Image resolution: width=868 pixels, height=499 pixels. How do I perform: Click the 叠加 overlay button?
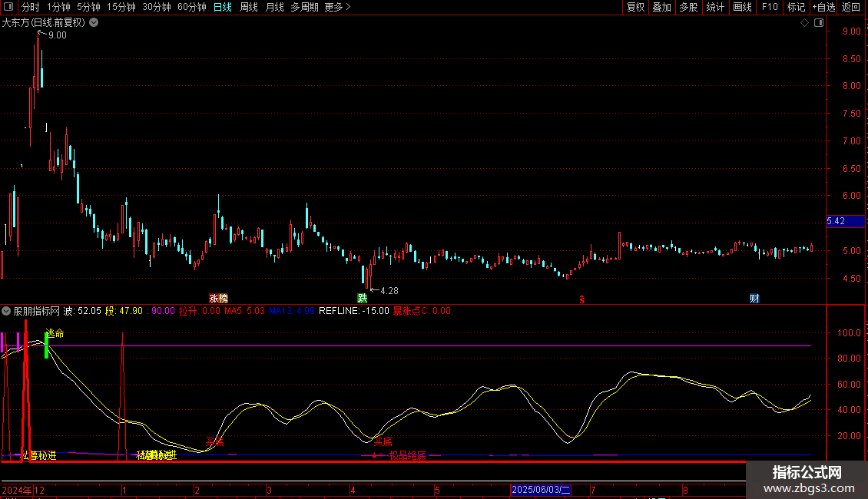[661, 7]
